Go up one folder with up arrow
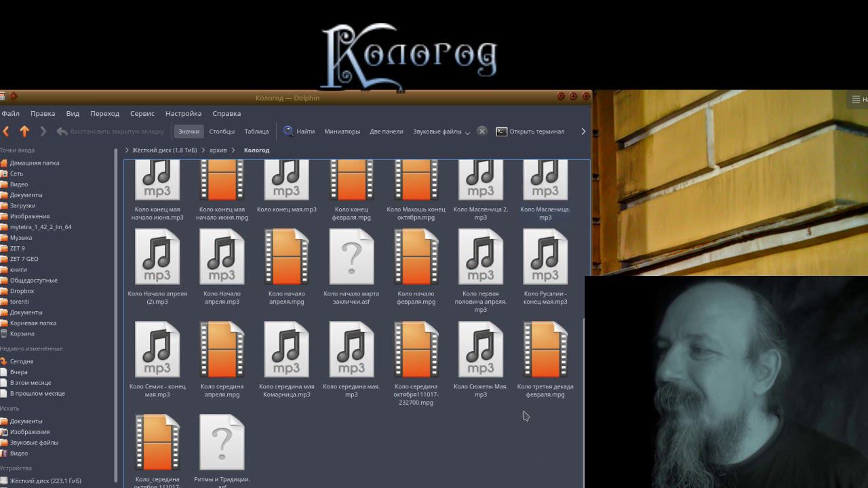 click(x=24, y=131)
